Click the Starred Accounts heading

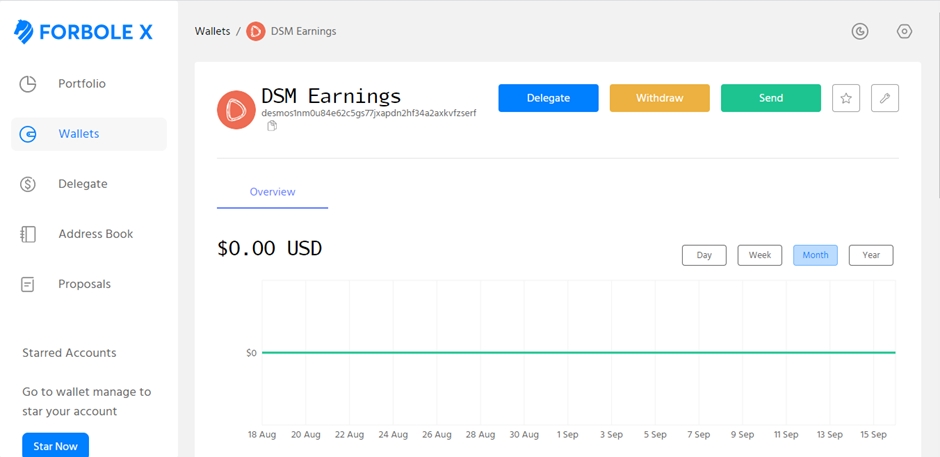coord(69,353)
